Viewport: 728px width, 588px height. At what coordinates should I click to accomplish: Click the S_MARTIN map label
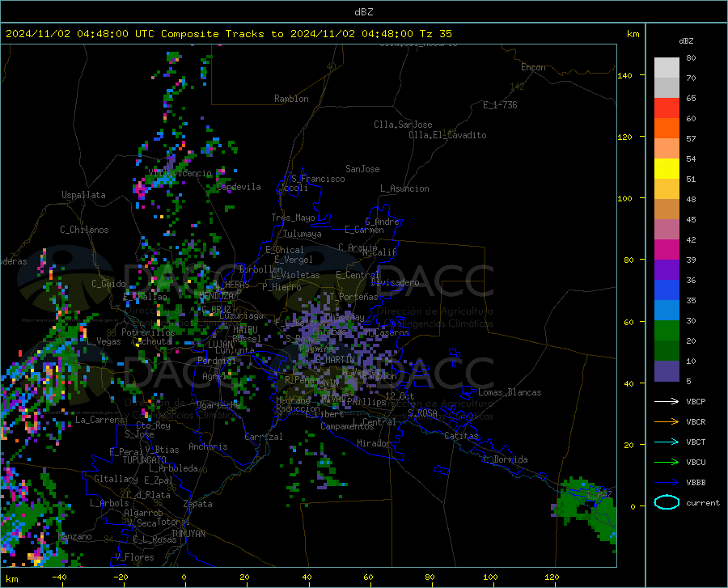[x=336, y=360]
